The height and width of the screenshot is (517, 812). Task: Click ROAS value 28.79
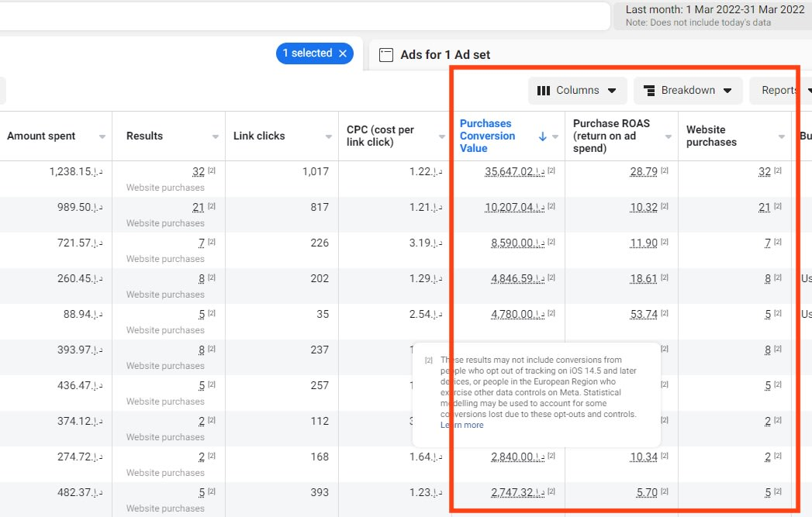point(644,172)
